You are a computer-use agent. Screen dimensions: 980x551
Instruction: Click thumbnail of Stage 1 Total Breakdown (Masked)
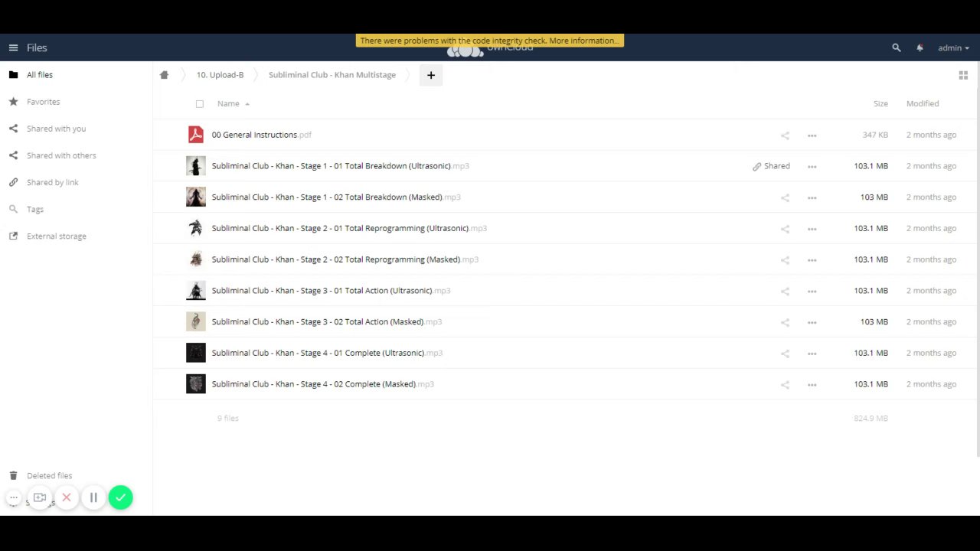(x=196, y=197)
